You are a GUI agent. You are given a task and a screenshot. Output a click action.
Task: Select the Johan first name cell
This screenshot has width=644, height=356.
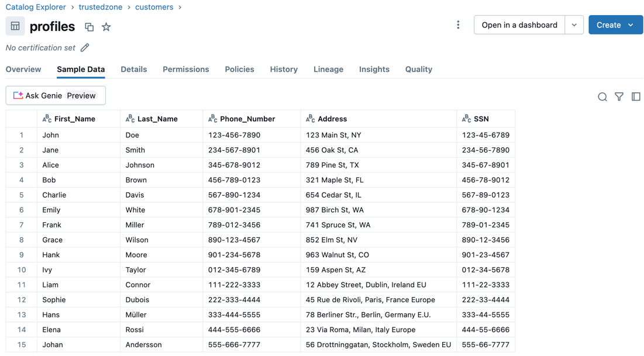tap(79, 345)
